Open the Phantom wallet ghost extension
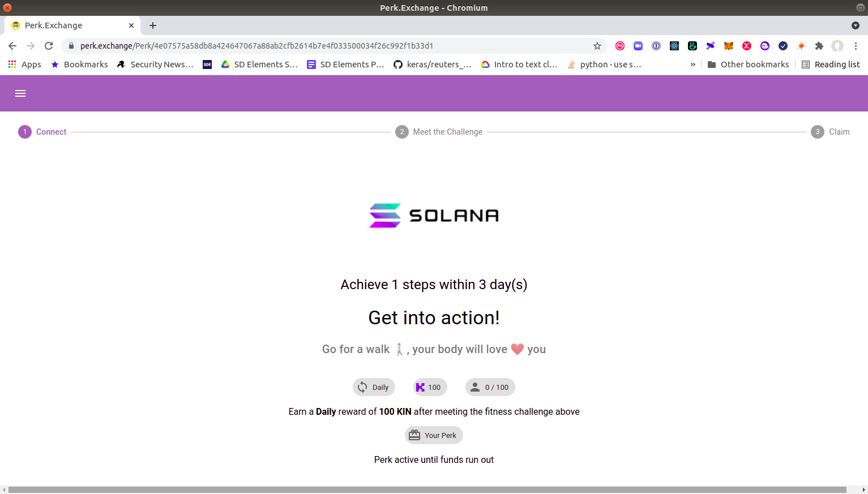Image resolution: width=868 pixels, height=494 pixels. coord(765,46)
